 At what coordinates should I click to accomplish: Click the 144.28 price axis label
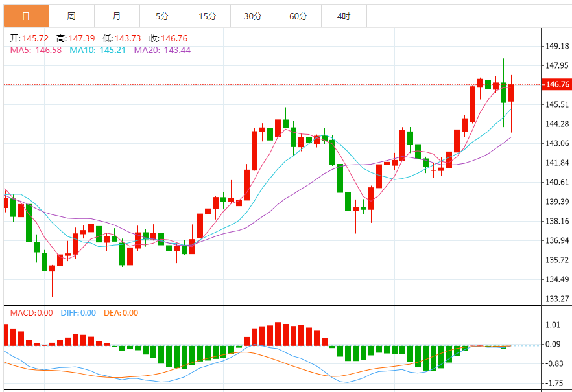pyautogui.click(x=557, y=124)
